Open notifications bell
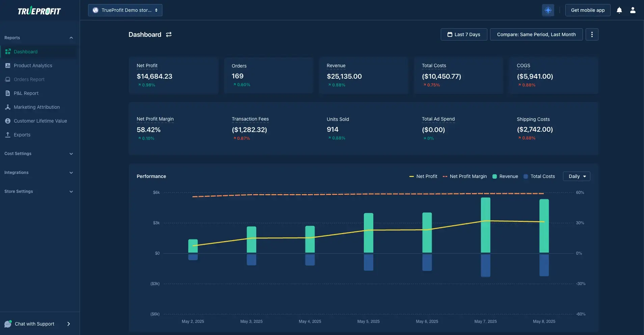 click(619, 10)
